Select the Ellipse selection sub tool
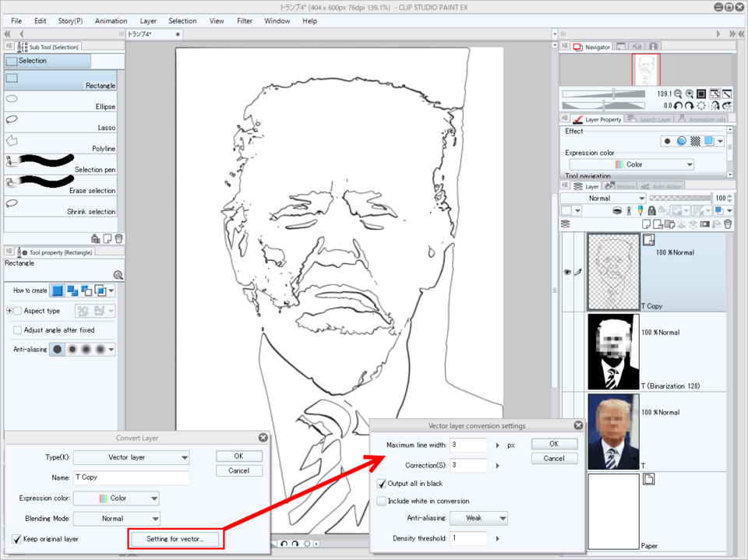Image resolution: width=748 pixels, height=560 pixels. (x=61, y=101)
